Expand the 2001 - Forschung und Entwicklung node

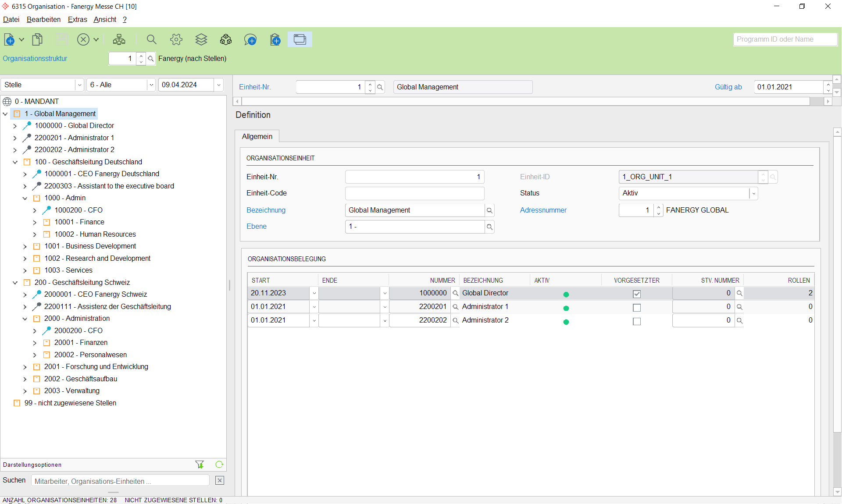(x=25, y=367)
